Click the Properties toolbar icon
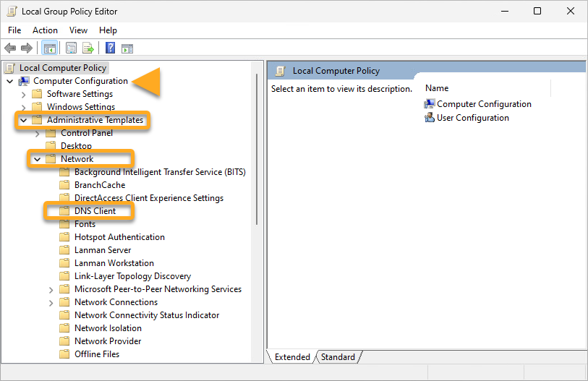Screen dimensions: 588x381 71,48
